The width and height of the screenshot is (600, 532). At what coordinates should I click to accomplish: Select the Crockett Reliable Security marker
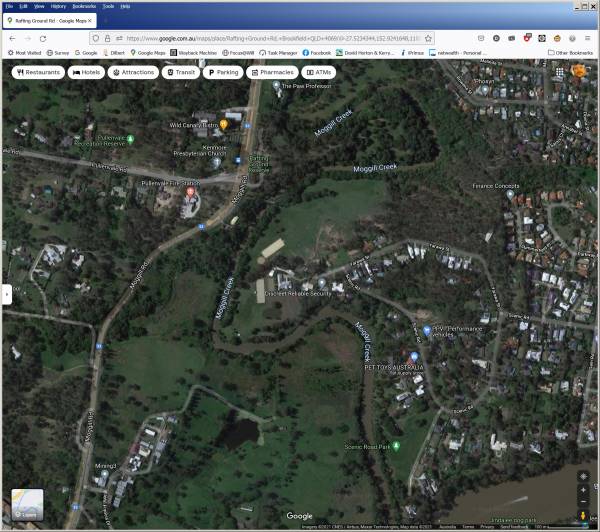pos(322,283)
